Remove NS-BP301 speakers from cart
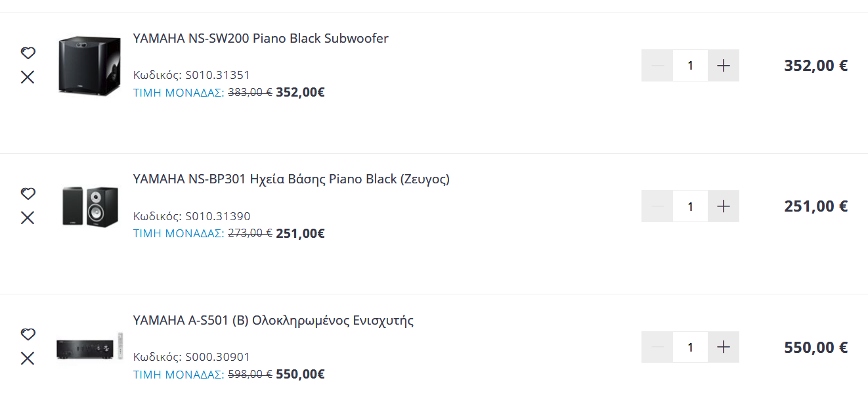 [28, 218]
